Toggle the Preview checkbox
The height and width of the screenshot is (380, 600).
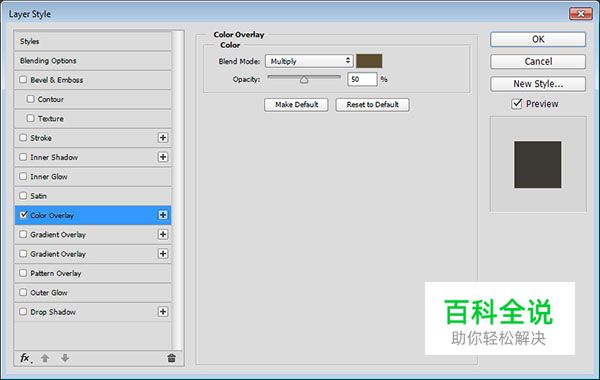pyautogui.click(x=517, y=104)
